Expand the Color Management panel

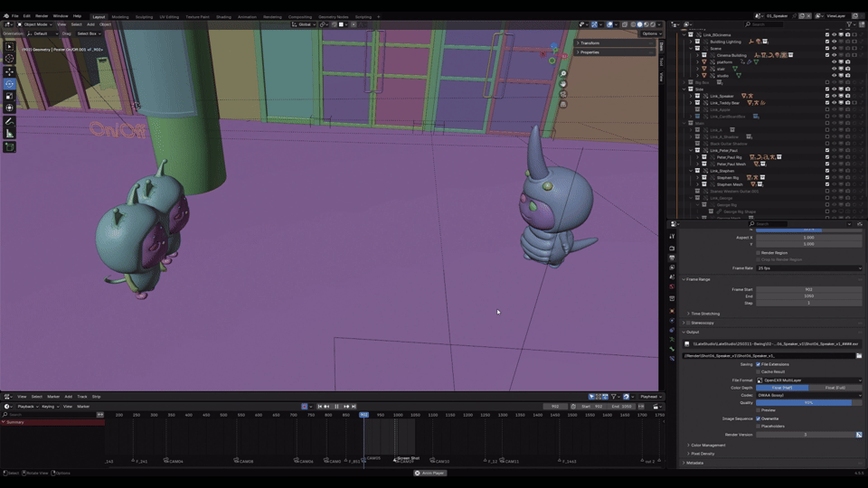[x=706, y=446]
